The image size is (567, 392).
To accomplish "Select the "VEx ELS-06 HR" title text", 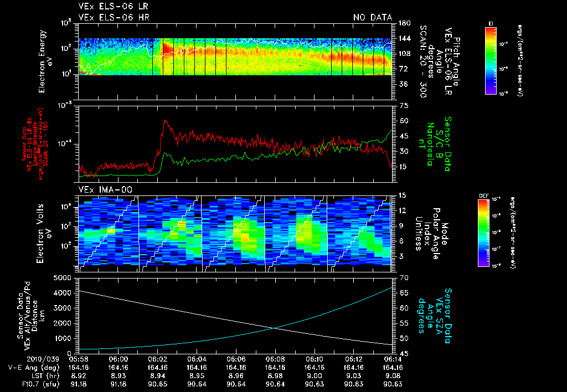I will point(114,17).
